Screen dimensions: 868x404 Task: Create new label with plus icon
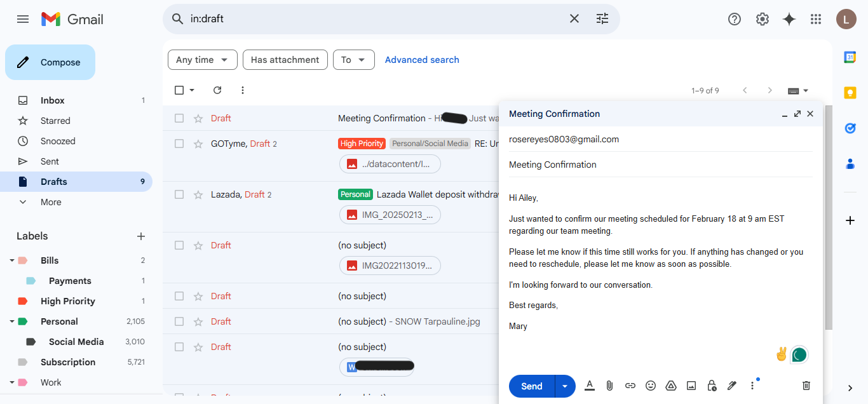[141, 236]
